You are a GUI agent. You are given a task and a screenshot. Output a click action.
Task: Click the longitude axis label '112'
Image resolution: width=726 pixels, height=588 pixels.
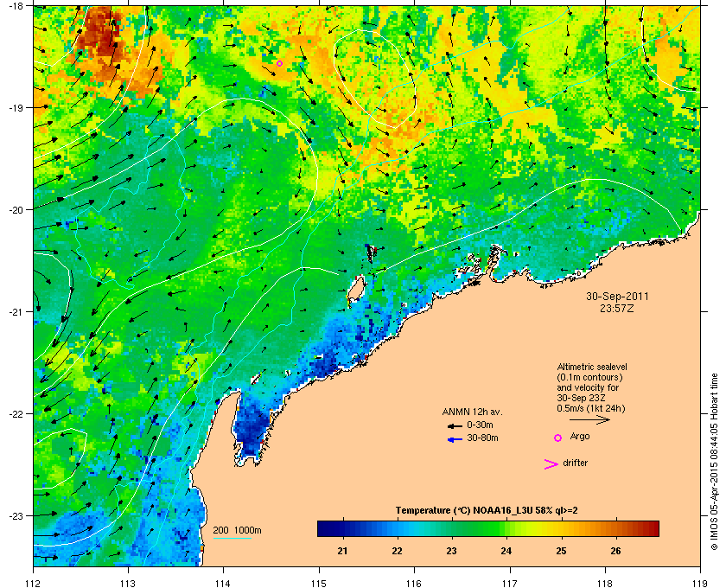(34, 583)
